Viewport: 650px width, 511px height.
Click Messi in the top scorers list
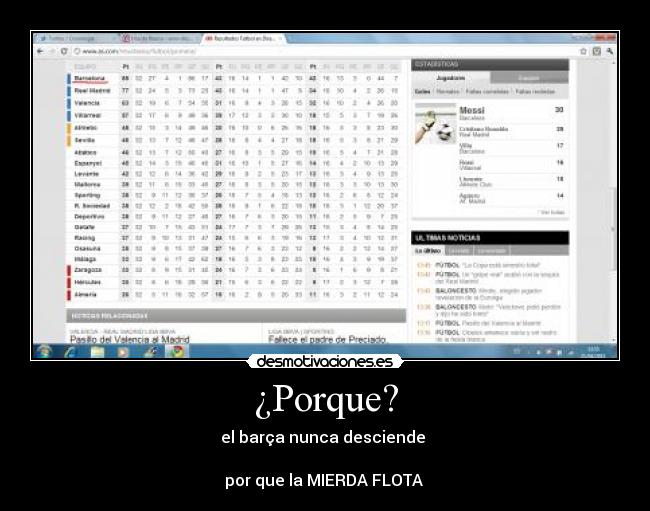click(x=472, y=110)
